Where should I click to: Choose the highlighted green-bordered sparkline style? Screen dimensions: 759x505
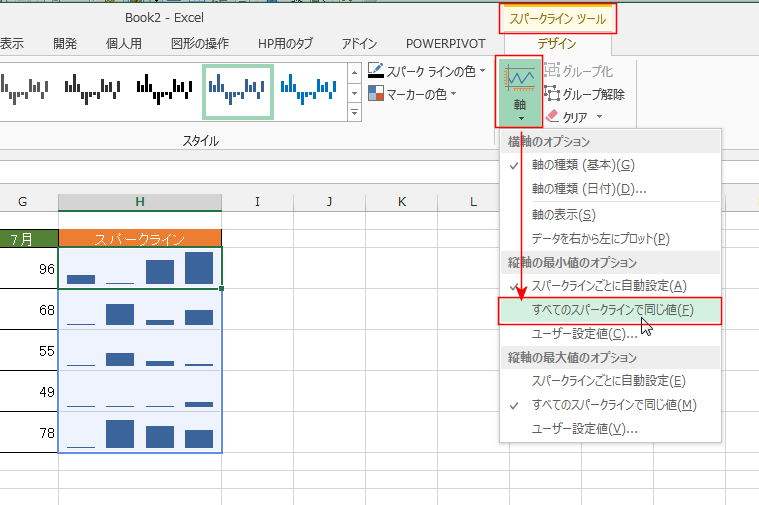click(x=237, y=90)
